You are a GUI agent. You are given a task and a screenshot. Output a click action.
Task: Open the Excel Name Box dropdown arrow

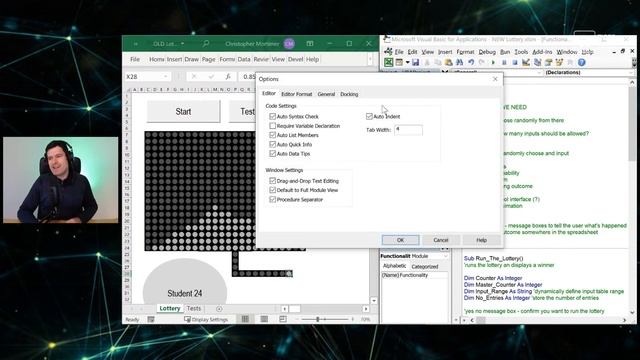(165, 76)
